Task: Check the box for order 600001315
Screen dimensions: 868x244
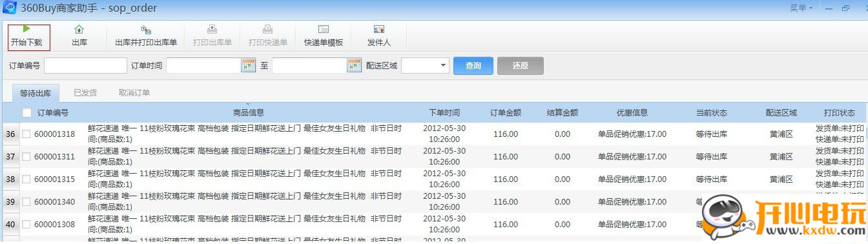Action: (x=26, y=179)
